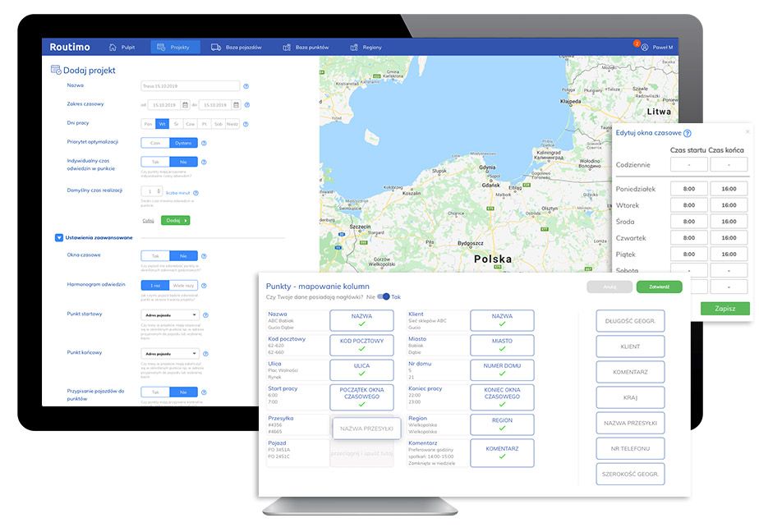The height and width of the screenshot is (532, 759).
Task: Switch the data headers Nie/Tak toggle
Action: click(384, 297)
